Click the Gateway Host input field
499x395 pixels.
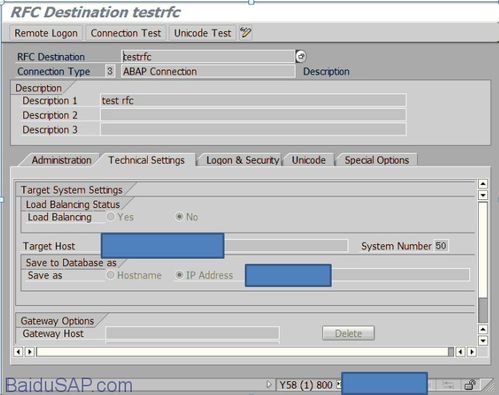tap(192, 333)
